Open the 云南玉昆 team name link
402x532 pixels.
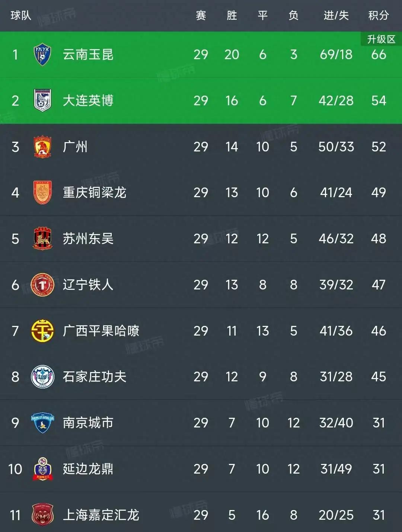point(88,55)
